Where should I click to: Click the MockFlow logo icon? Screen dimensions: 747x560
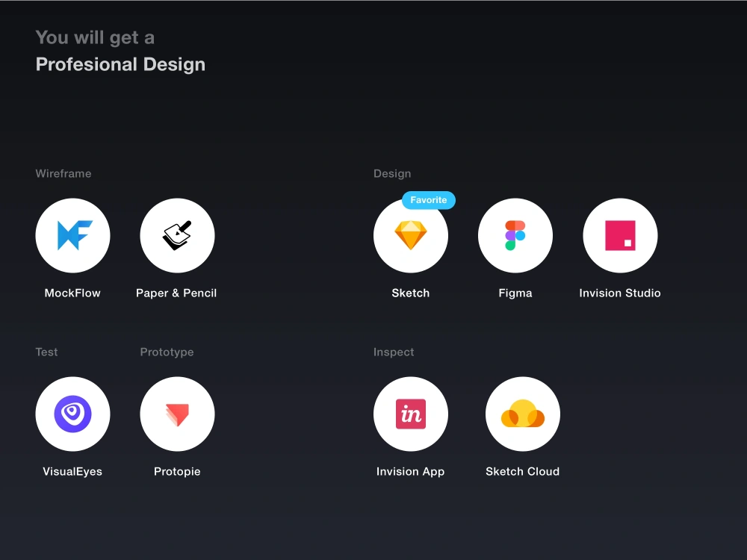point(72,236)
